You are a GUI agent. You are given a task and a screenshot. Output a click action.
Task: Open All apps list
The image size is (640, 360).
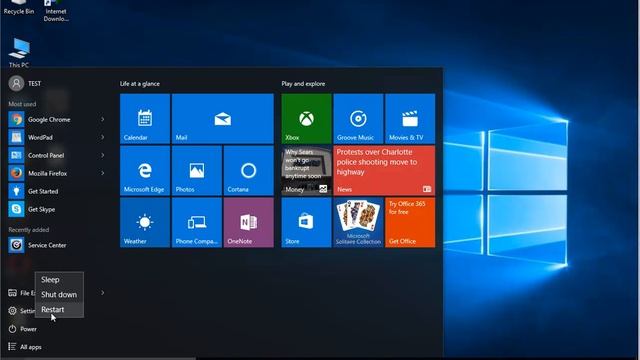click(25, 347)
